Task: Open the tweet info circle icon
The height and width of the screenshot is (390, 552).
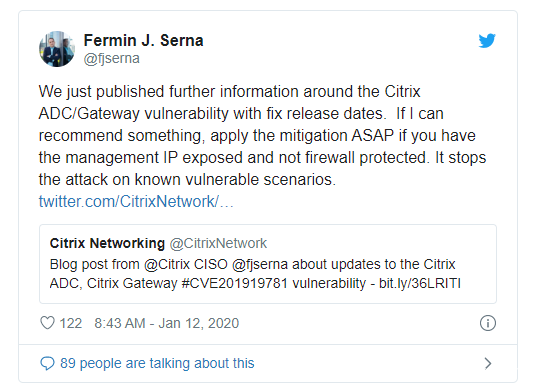Action: click(x=488, y=323)
